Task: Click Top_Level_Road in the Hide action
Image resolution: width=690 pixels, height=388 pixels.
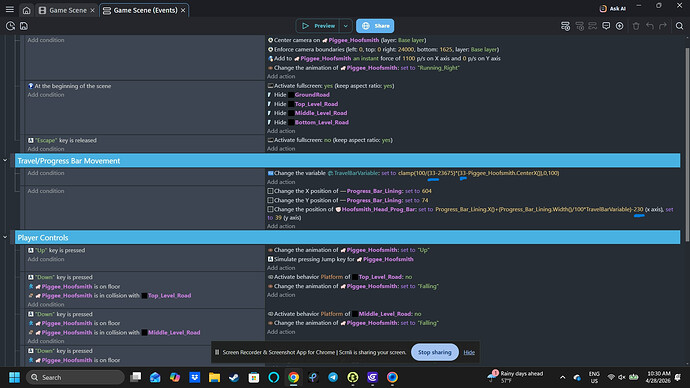Action: (316, 104)
